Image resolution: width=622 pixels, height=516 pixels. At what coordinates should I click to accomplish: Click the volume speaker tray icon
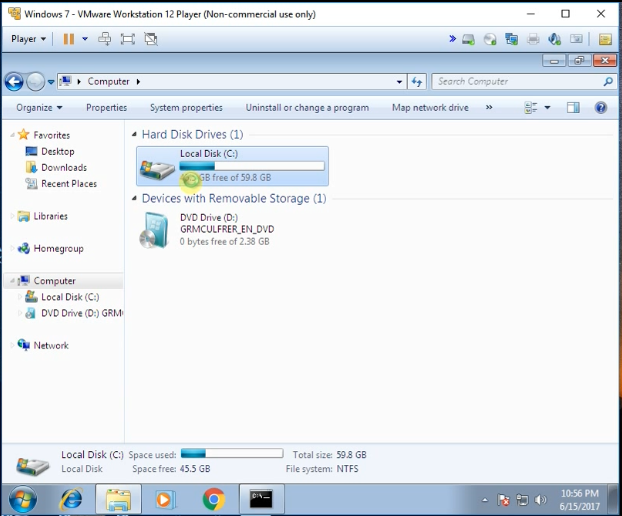540,500
